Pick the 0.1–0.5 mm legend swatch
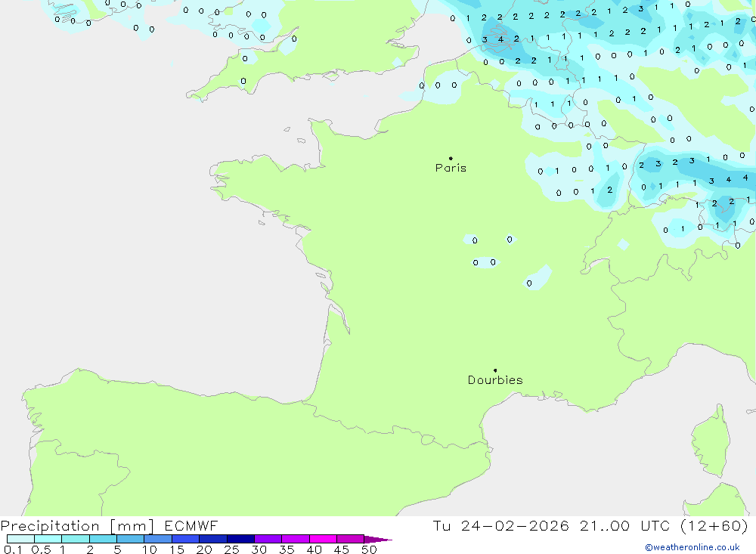 (20, 539)
